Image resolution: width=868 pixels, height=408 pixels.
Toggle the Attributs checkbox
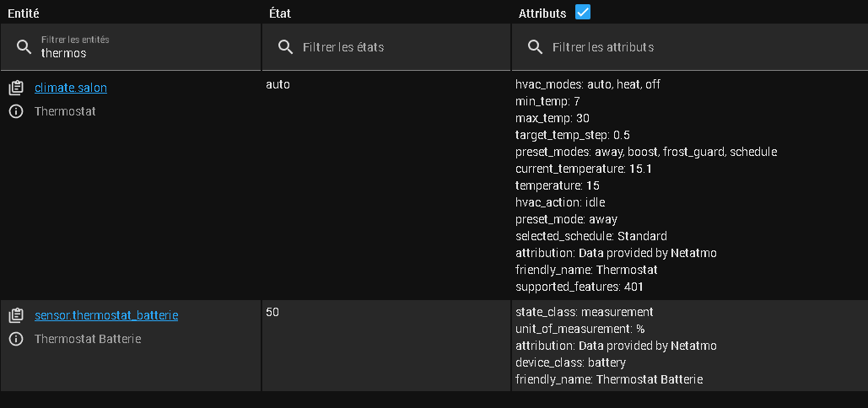click(582, 12)
